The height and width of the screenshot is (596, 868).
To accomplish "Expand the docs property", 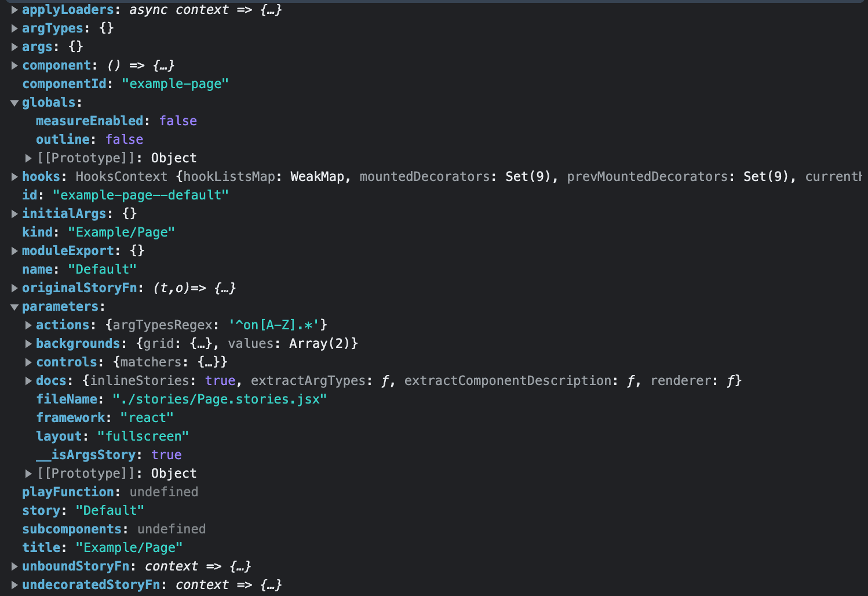I will 28,380.
